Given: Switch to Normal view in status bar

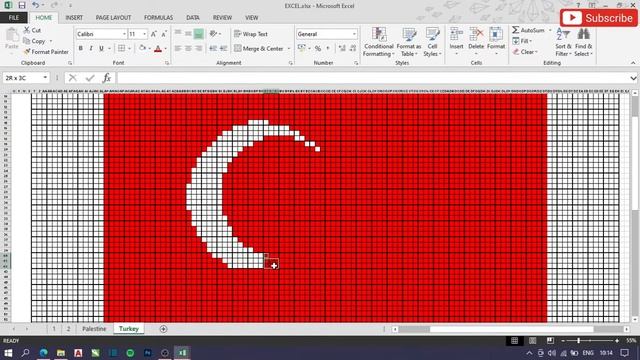Looking at the screenshot, I should pyautogui.click(x=515, y=340).
